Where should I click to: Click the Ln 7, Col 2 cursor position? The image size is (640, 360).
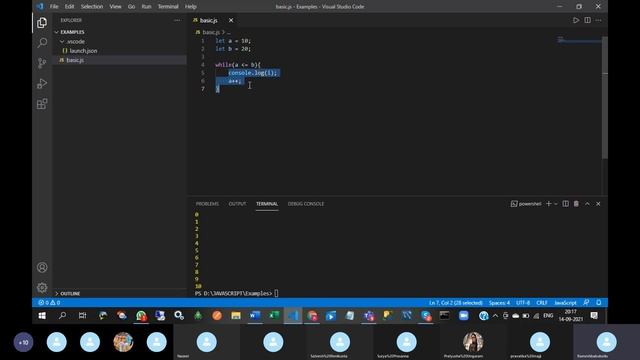coord(456,302)
